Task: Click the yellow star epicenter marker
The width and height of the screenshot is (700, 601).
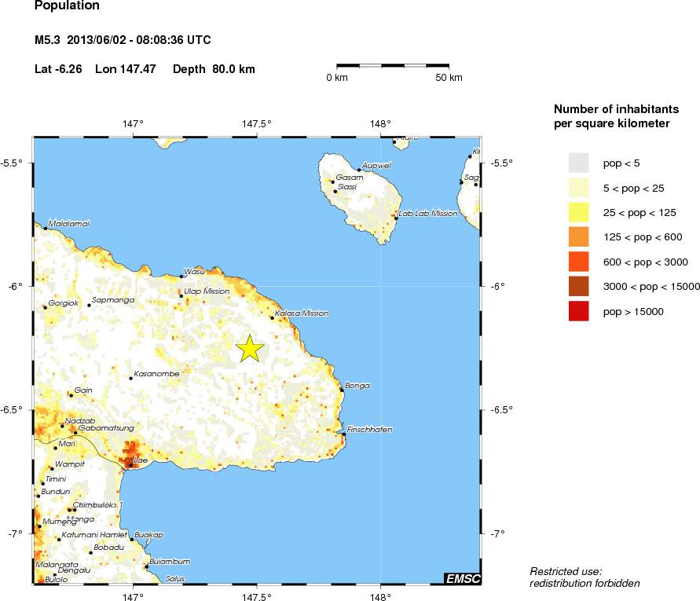Action: coord(250,348)
